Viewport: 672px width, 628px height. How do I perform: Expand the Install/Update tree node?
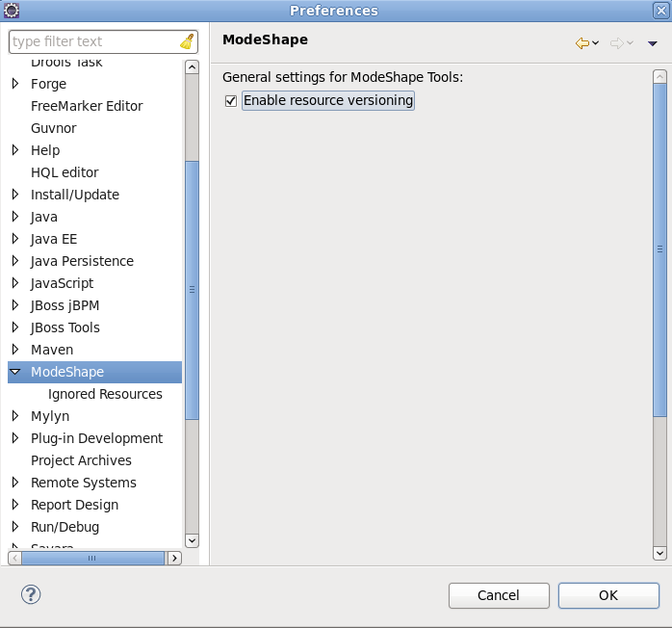pos(15,195)
